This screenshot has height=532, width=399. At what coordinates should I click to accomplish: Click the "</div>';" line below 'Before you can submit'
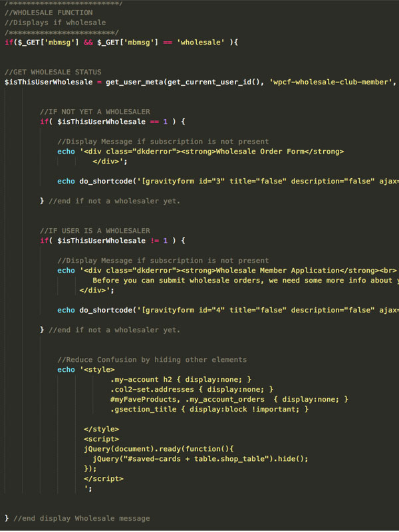(96, 290)
